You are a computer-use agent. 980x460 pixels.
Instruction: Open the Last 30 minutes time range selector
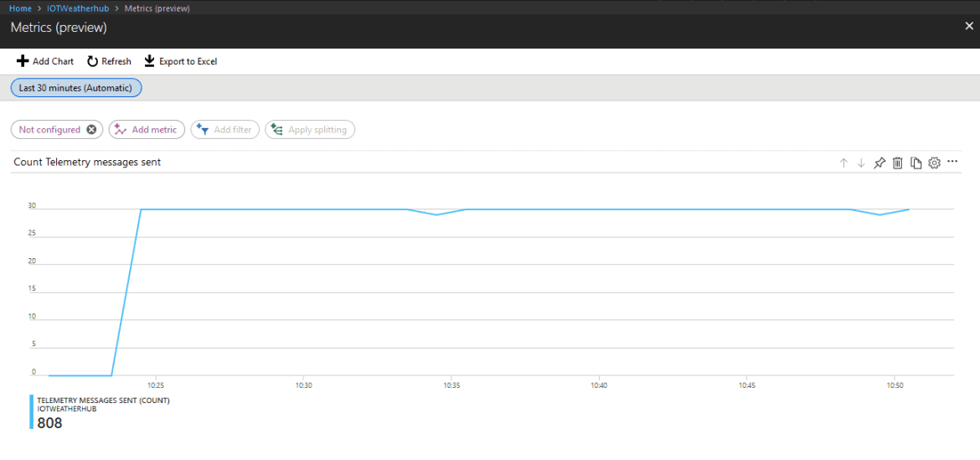(76, 88)
